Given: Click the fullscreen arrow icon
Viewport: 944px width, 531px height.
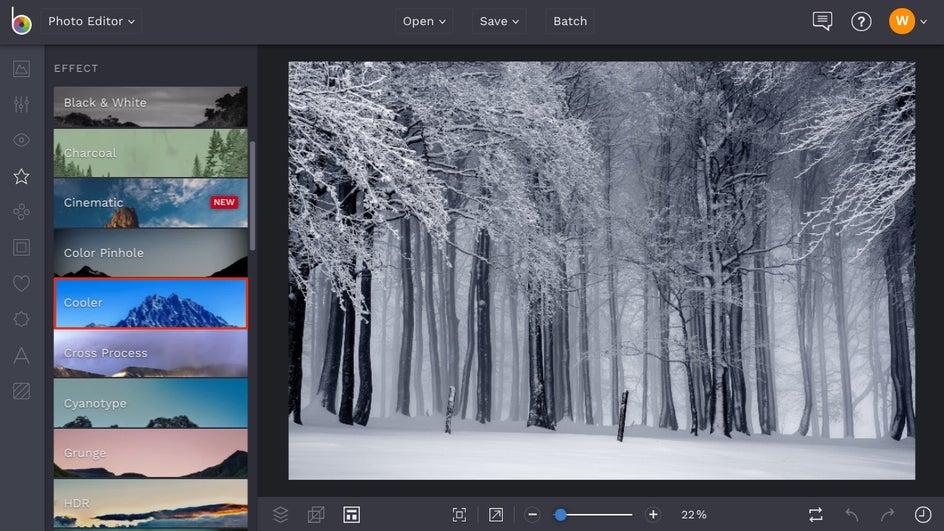Looking at the screenshot, I should pyautogui.click(x=495, y=515).
